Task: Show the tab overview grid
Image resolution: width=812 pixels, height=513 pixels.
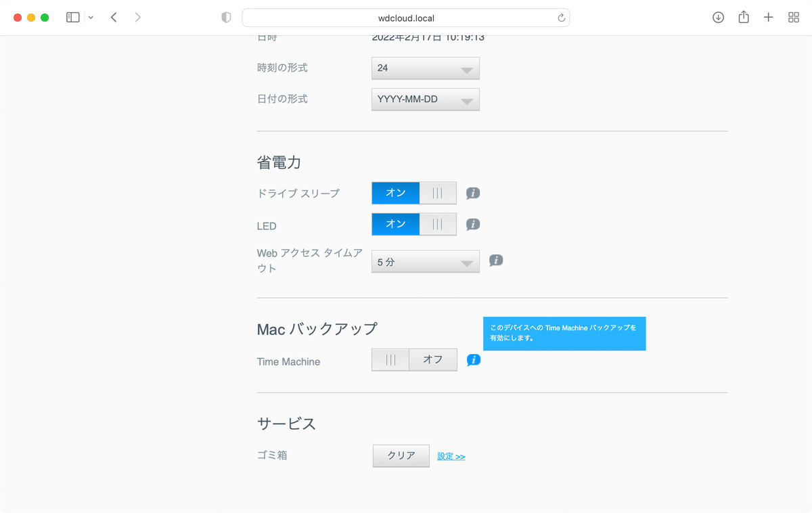Action: (x=794, y=18)
